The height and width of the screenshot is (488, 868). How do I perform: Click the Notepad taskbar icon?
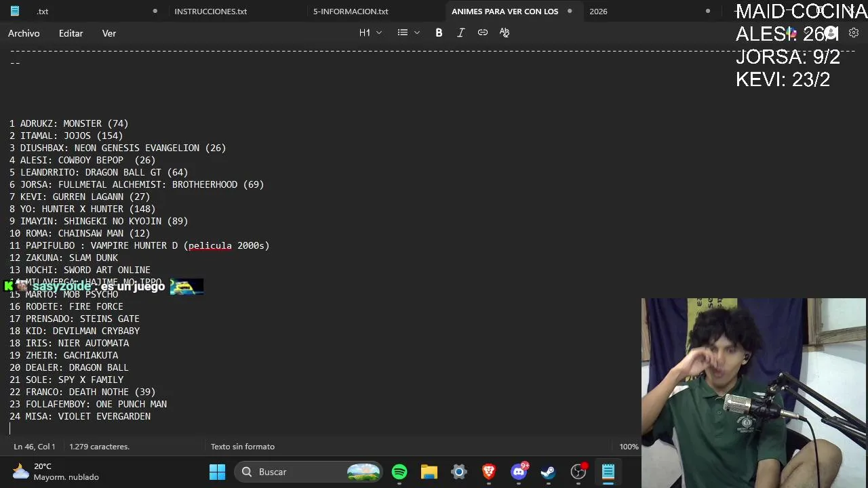(608, 472)
